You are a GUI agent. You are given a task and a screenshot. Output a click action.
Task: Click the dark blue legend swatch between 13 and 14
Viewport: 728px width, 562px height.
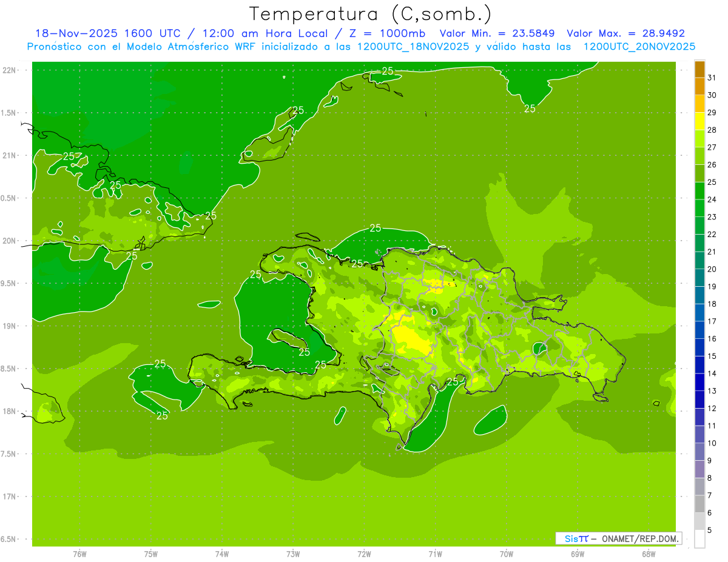click(699, 382)
